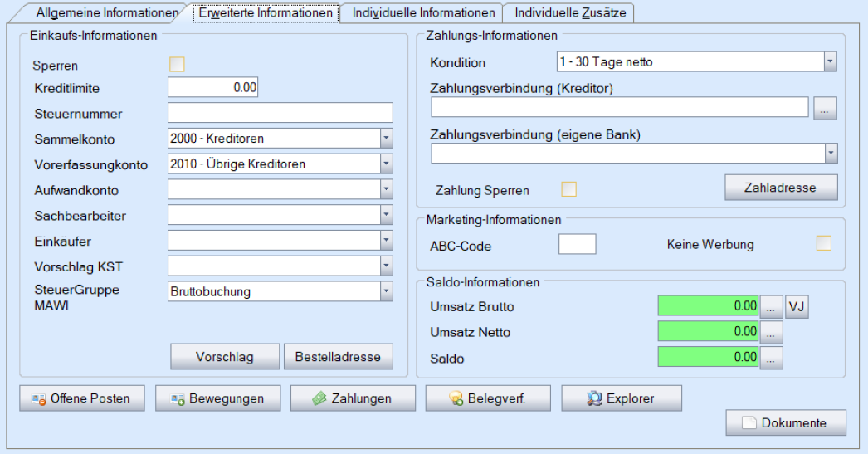Toggle the Sperren checkbox
Image resolution: width=868 pixels, height=454 pixels.
177,64
